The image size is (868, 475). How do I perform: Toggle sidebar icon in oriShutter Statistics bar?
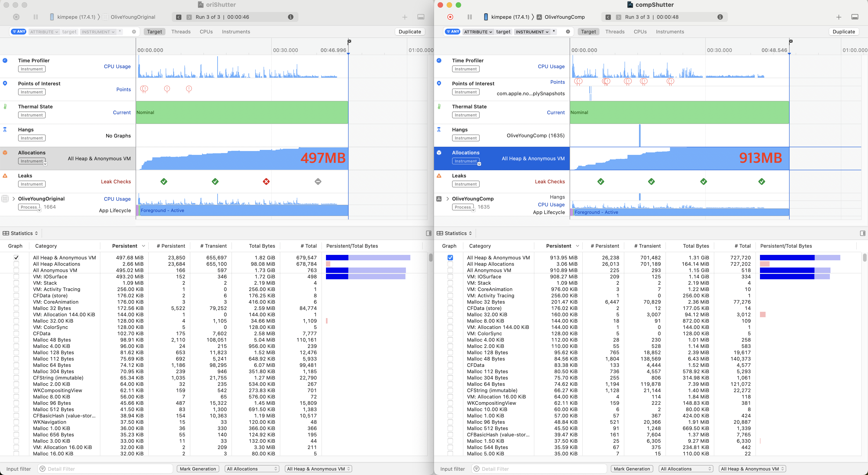pos(429,233)
